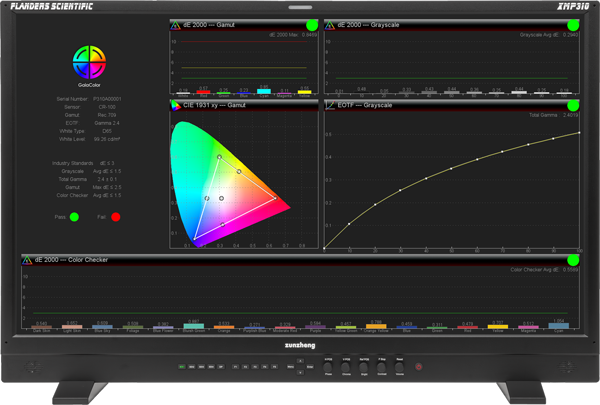Click the EOTF value 'Gamma 2.4'

[107, 123]
